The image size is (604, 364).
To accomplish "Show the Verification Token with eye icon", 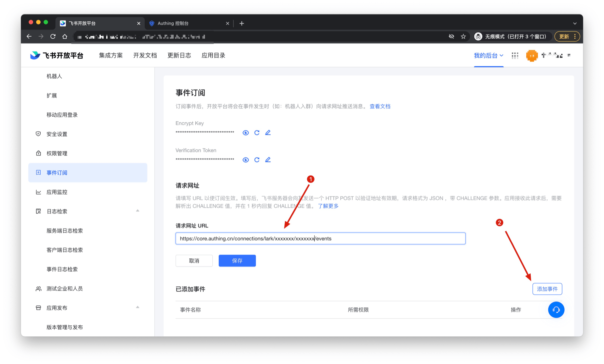I will pyautogui.click(x=246, y=160).
